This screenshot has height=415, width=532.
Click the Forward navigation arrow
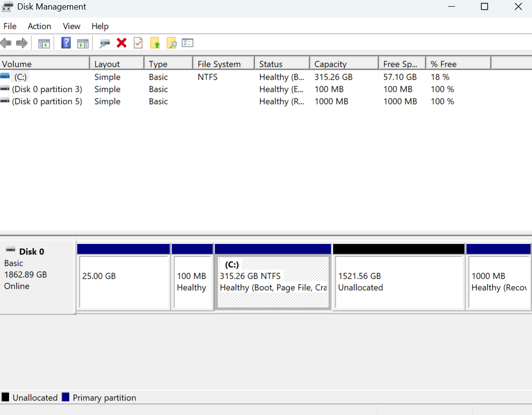[21, 43]
